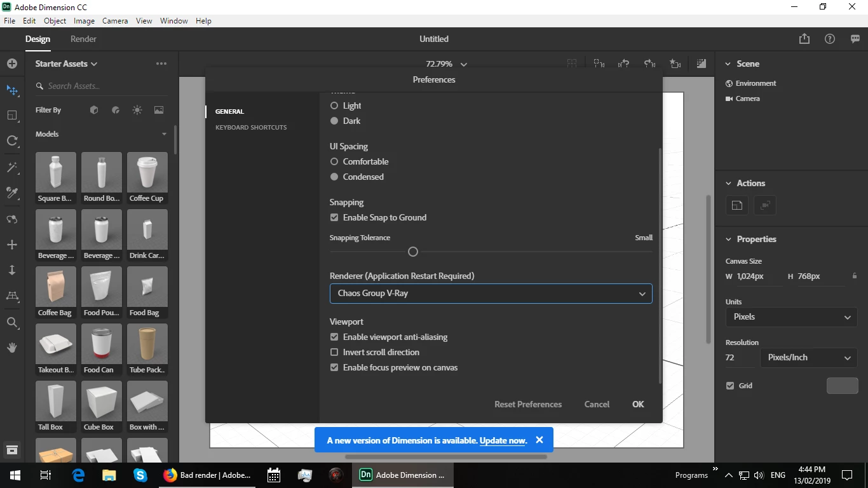Filter assets by images icon

(159, 110)
